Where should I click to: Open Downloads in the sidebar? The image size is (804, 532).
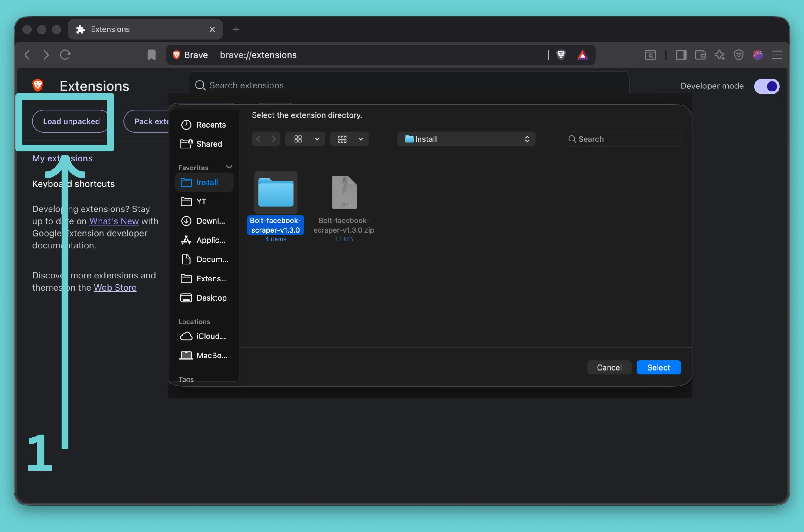coord(204,221)
